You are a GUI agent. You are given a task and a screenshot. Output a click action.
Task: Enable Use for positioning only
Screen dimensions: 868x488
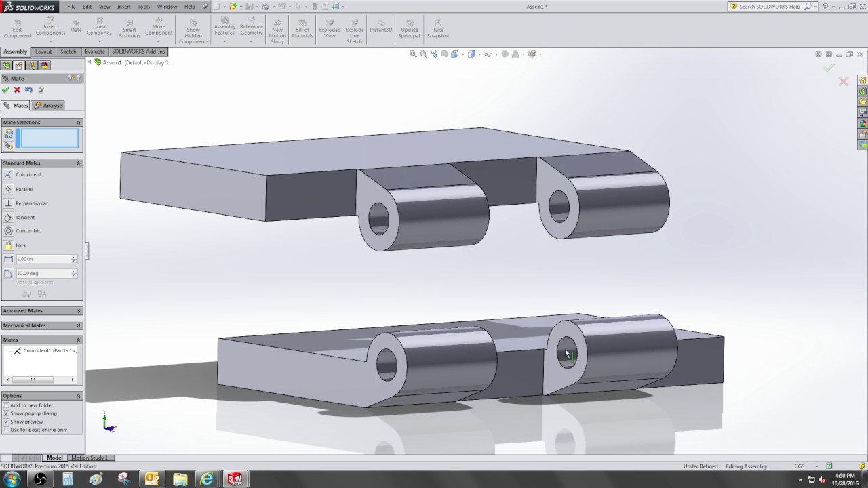tap(6, 430)
